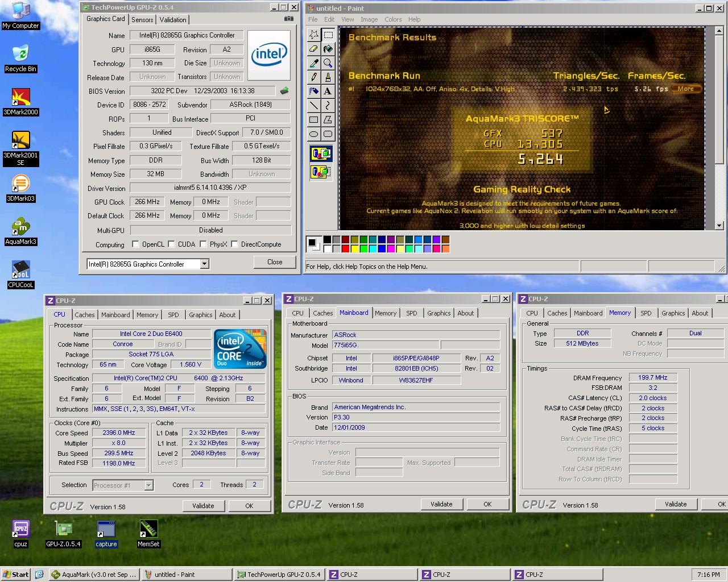Pick the Airbrush spray can tool

click(x=314, y=92)
